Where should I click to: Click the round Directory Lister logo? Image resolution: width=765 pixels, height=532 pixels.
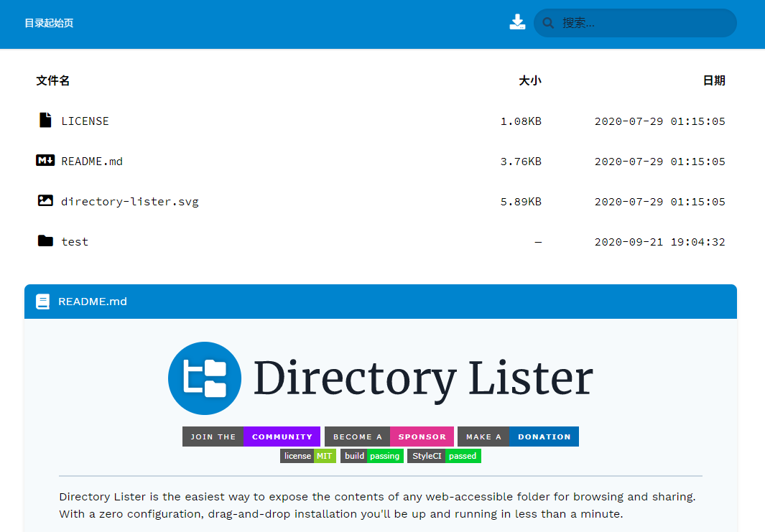click(205, 378)
